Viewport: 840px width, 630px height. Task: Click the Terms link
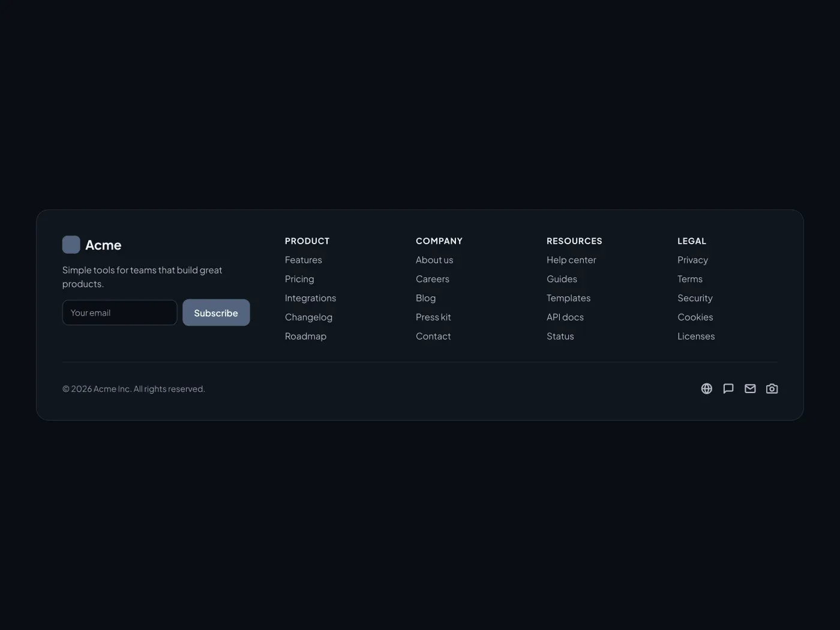point(690,279)
